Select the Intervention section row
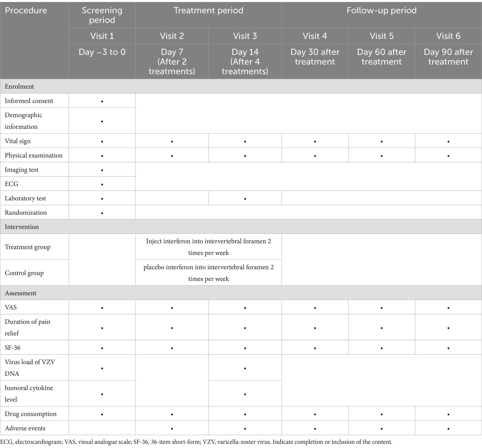The width and height of the screenshot is (482, 448). pos(241,227)
